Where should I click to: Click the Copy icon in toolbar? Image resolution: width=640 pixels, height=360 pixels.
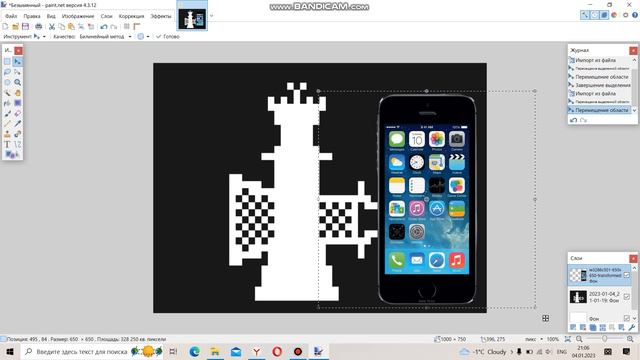tap(62, 27)
